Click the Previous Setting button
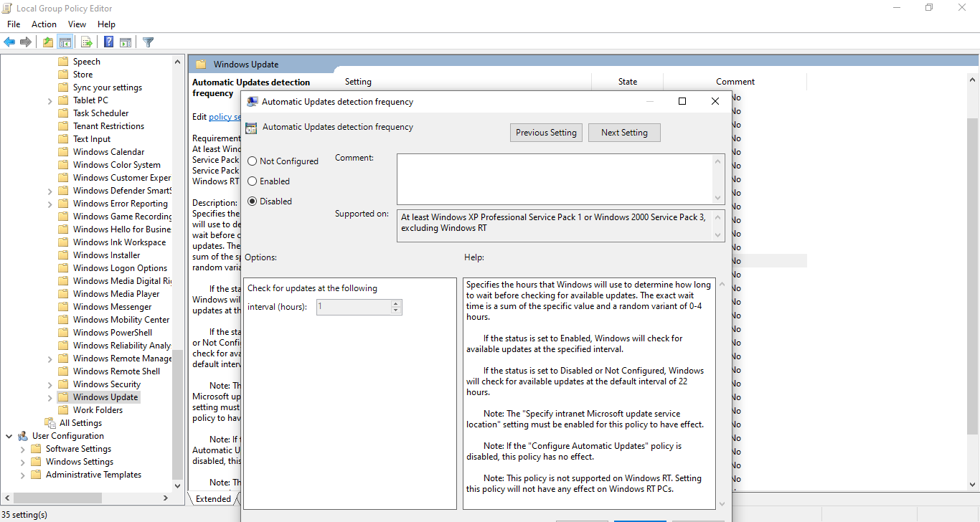This screenshot has height=522, width=980. click(x=546, y=133)
